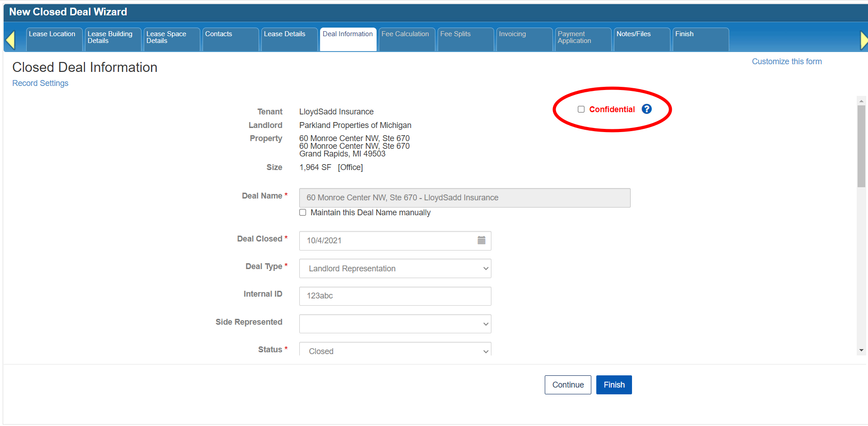The image size is (868, 426).
Task: Open the Record Settings link
Action: 40,83
